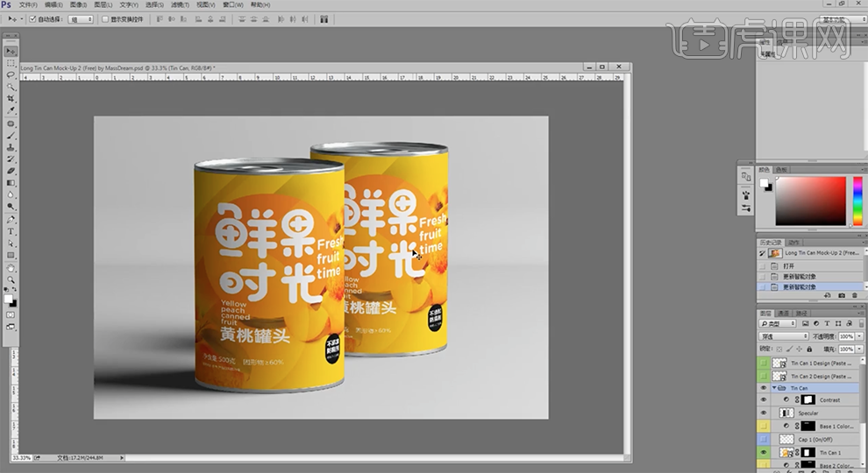Image resolution: width=868 pixels, height=473 pixels.
Task: Select the Rectangle shape tool
Action: click(x=11, y=256)
